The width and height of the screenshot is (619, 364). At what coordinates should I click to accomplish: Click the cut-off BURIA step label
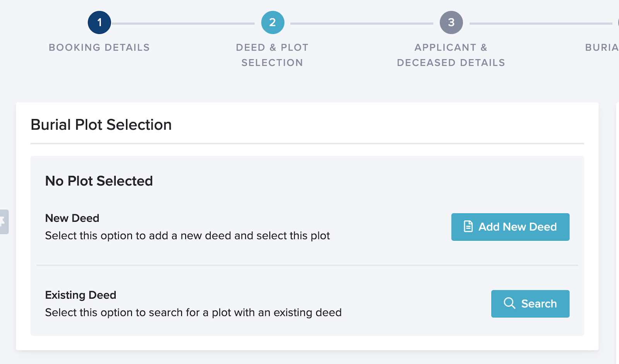point(602,48)
